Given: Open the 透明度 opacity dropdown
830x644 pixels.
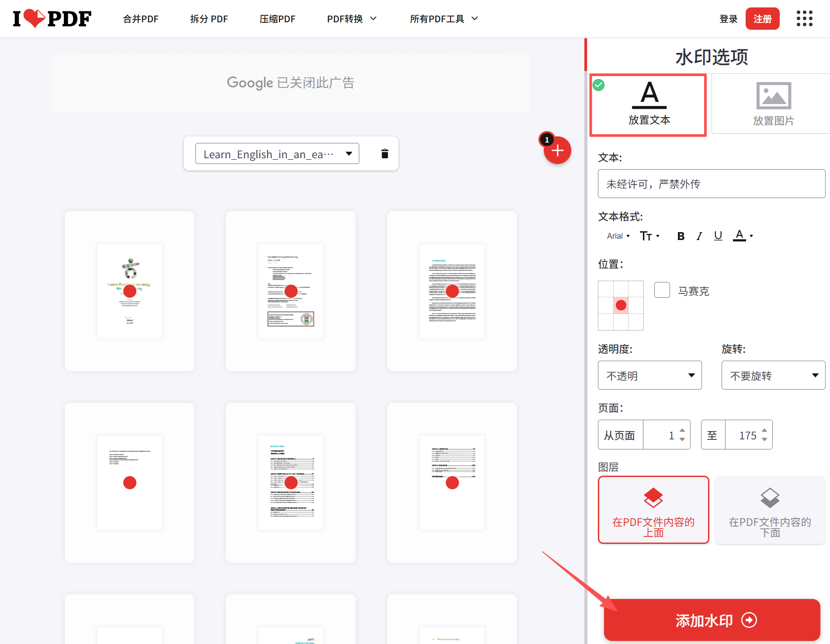Looking at the screenshot, I should 649,375.
